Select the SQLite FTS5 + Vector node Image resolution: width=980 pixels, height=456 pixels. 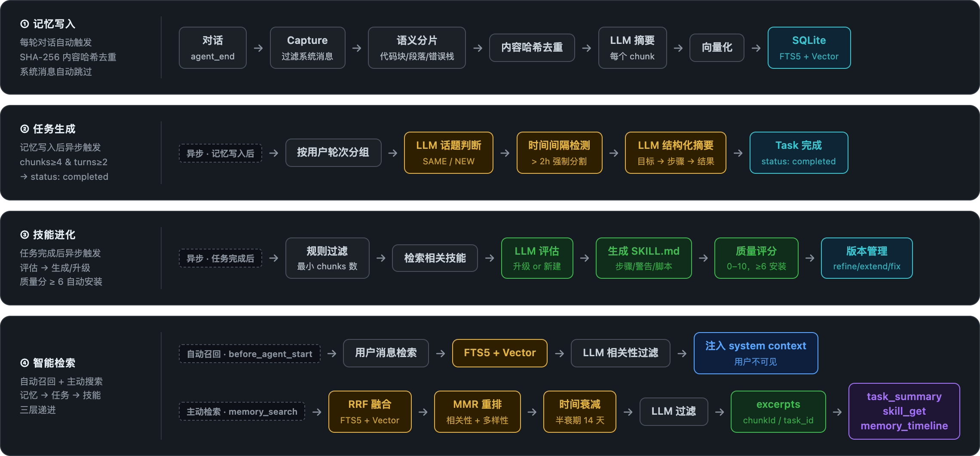click(808, 48)
